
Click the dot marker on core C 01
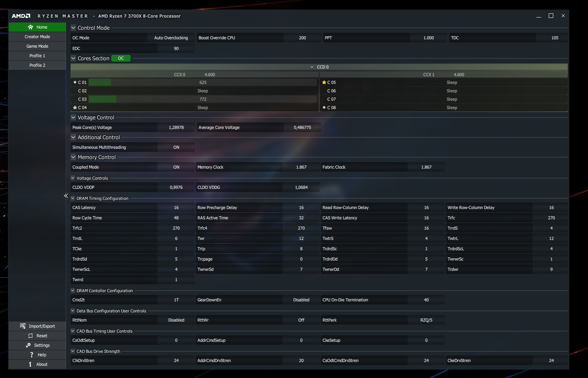click(x=75, y=82)
